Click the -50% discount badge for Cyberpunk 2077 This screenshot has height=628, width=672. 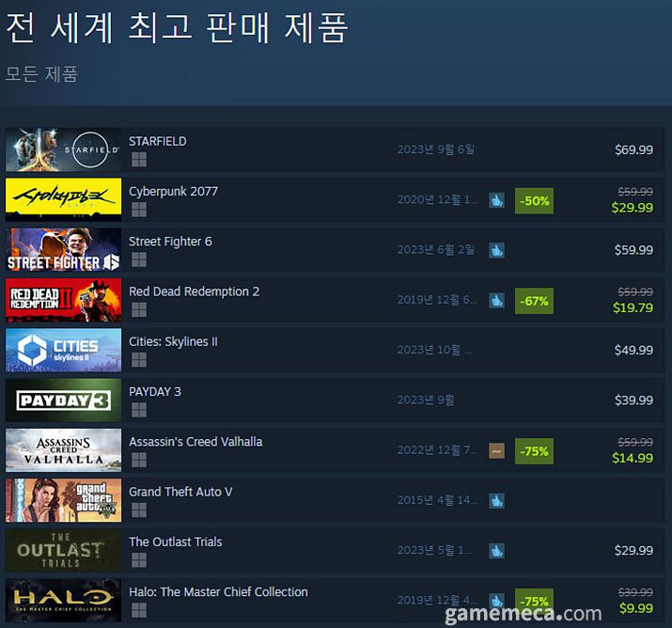[534, 200]
